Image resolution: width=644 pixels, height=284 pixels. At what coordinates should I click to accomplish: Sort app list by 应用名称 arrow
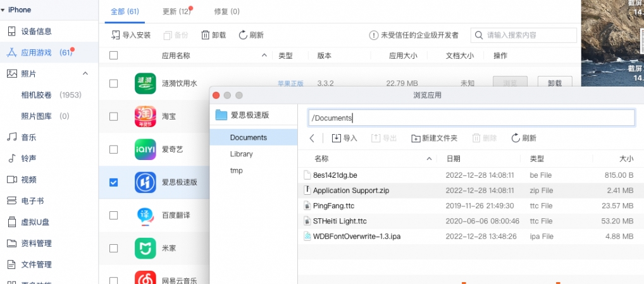click(x=264, y=56)
